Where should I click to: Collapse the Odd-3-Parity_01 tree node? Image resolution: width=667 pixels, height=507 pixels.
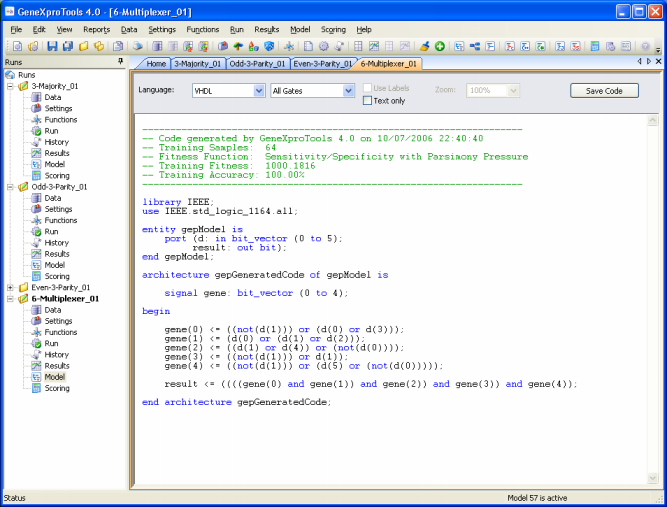coord(10,187)
